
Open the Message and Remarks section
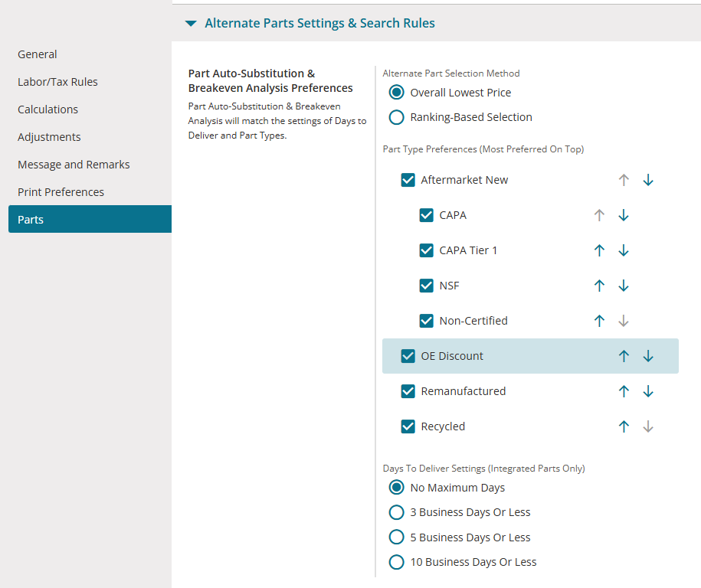tap(74, 165)
